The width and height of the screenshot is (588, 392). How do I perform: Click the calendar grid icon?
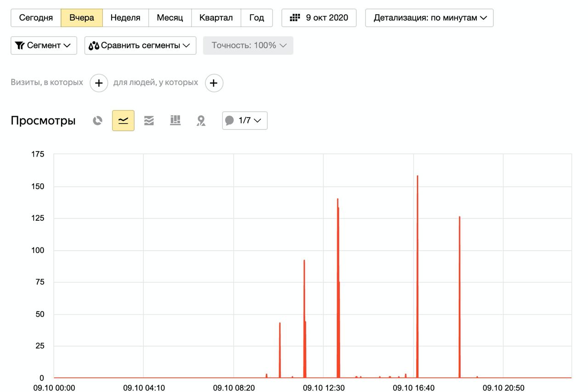295,18
